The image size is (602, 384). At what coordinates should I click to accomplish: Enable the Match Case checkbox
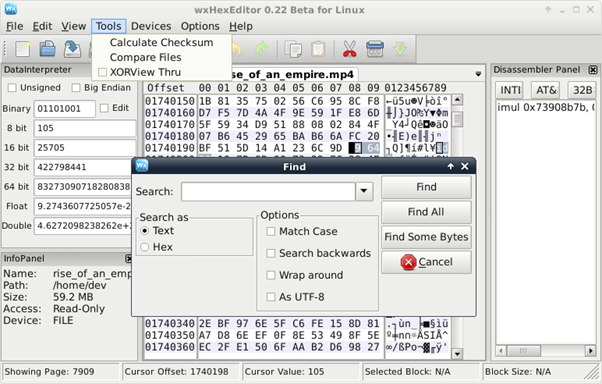[271, 232]
